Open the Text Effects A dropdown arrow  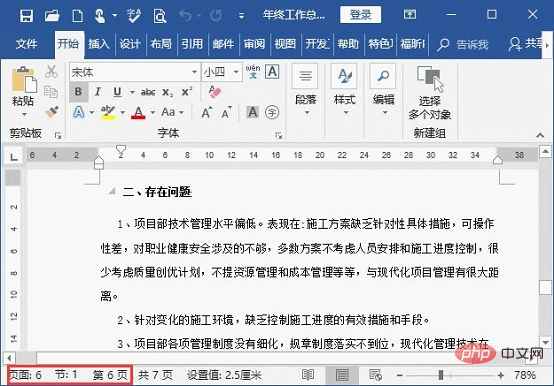pos(92,113)
